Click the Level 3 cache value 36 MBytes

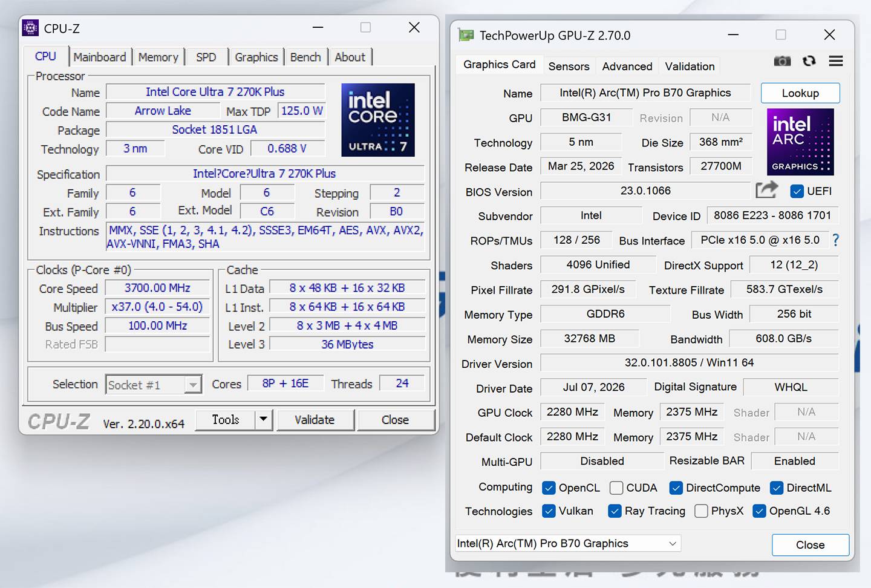[x=347, y=344]
